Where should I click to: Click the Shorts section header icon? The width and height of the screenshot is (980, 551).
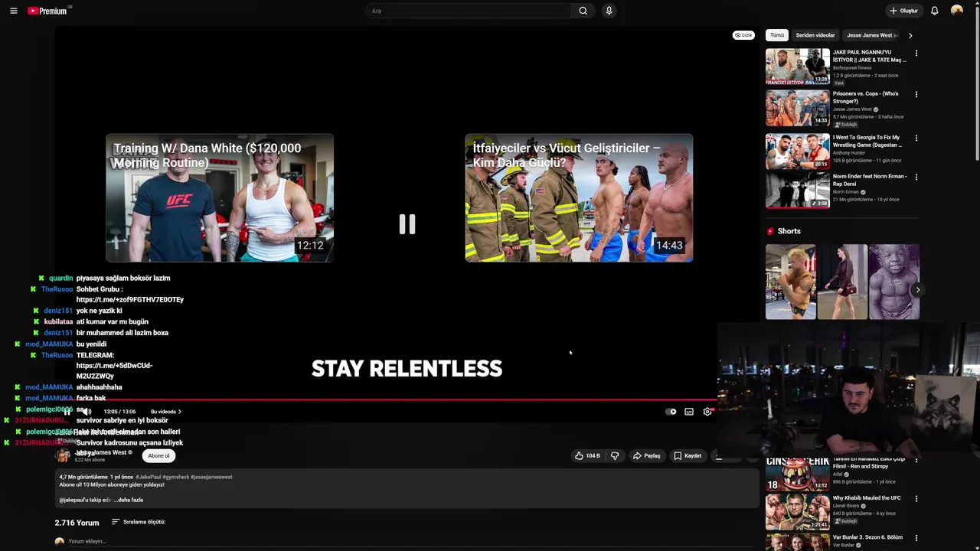pos(770,231)
